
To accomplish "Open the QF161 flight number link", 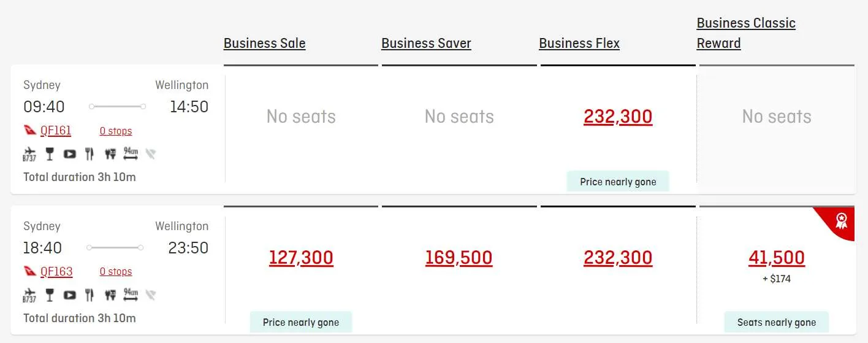I will point(56,131).
